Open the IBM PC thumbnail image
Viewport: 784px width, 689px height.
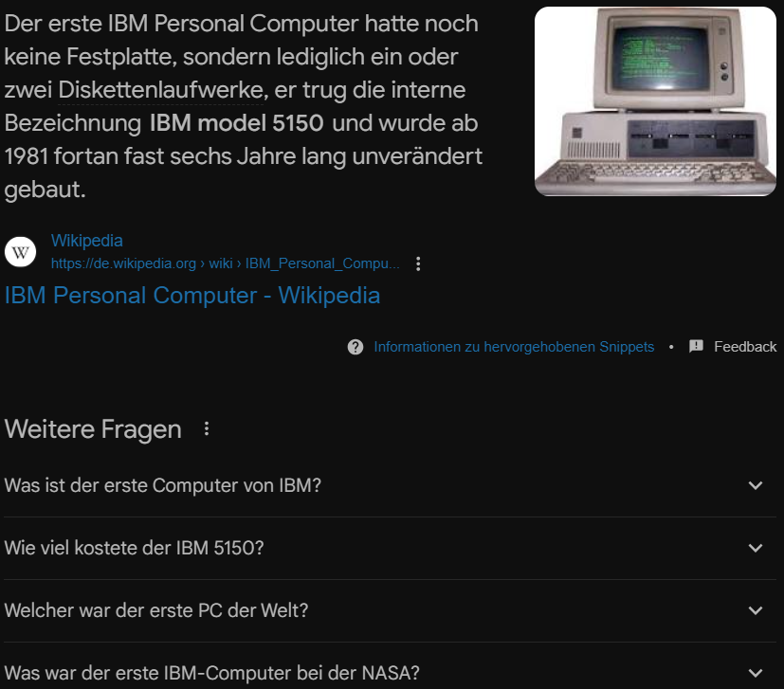pos(655,101)
